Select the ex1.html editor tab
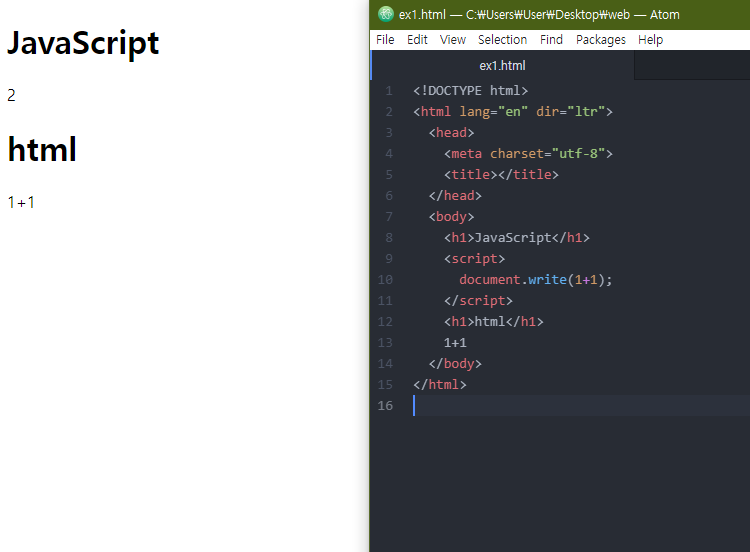This screenshot has width=750, height=552. 502,66
